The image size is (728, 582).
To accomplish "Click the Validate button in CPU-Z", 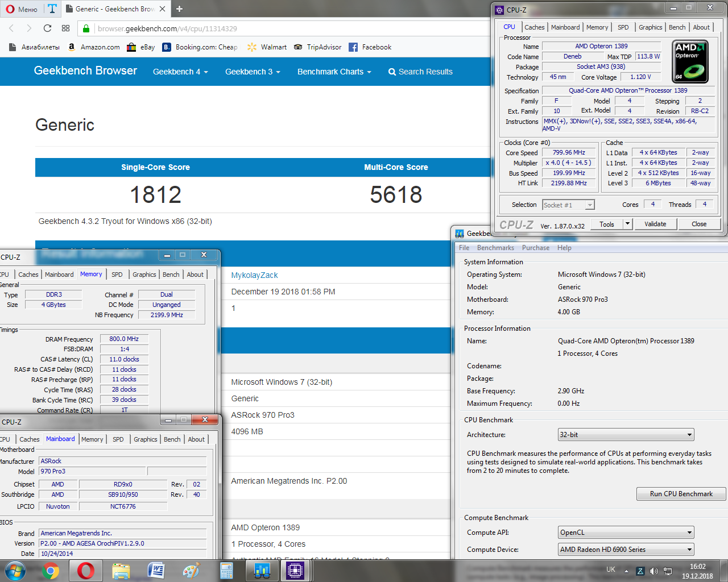I will click(655, 224).
